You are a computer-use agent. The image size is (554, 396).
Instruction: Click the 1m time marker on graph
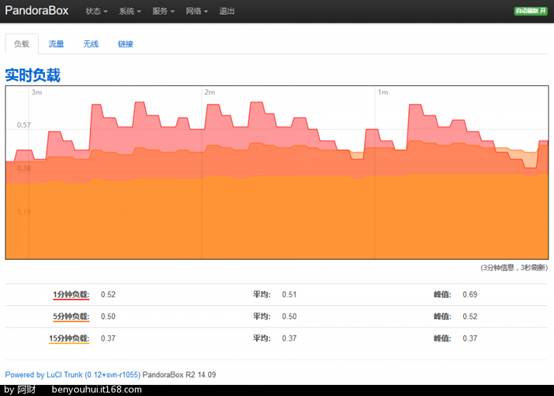[x=383, y=92]
